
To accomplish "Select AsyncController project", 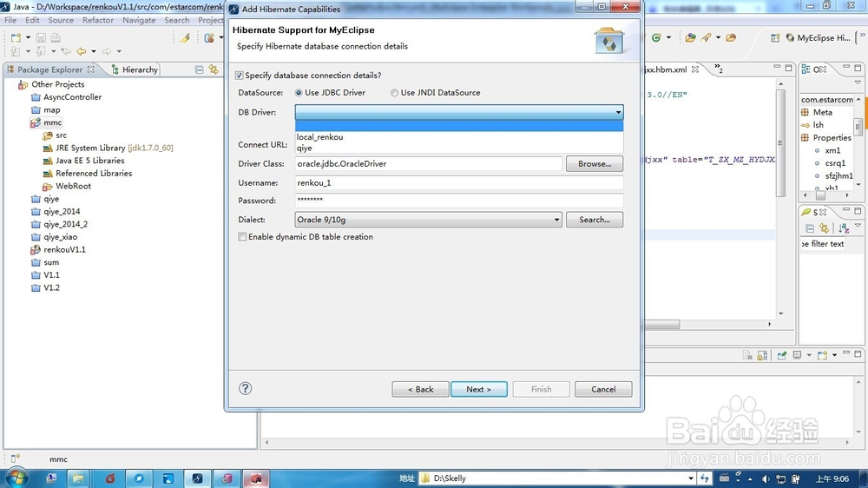I will 73,97.
